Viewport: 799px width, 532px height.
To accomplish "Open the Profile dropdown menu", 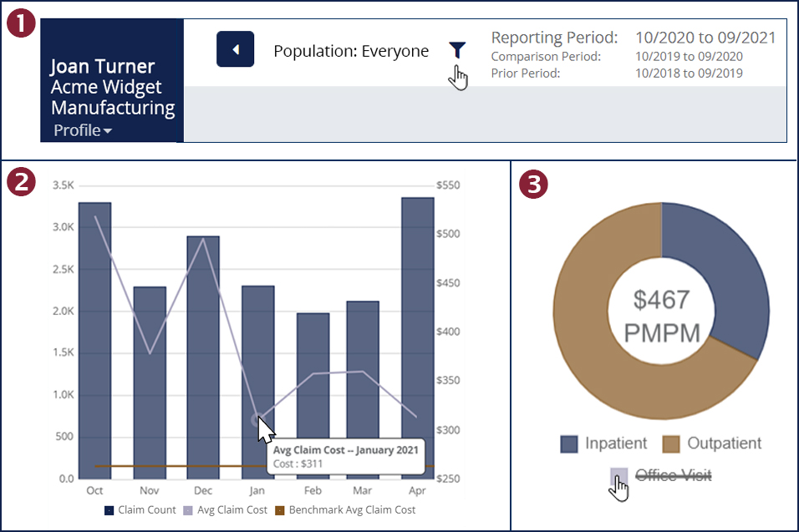I will coord(83,130).
